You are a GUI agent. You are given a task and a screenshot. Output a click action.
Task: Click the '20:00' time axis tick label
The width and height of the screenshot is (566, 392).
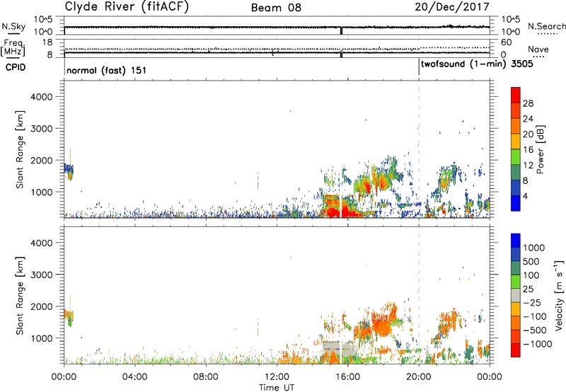pos(419,377)
